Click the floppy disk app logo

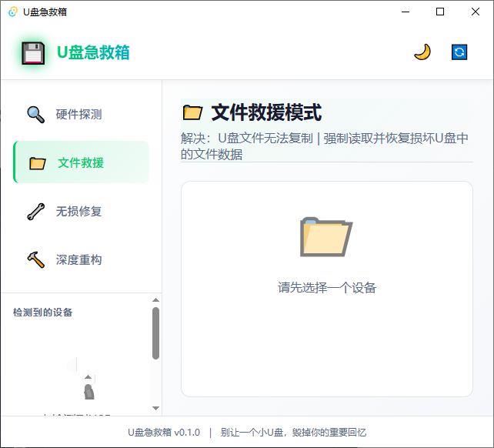point(33,53)
